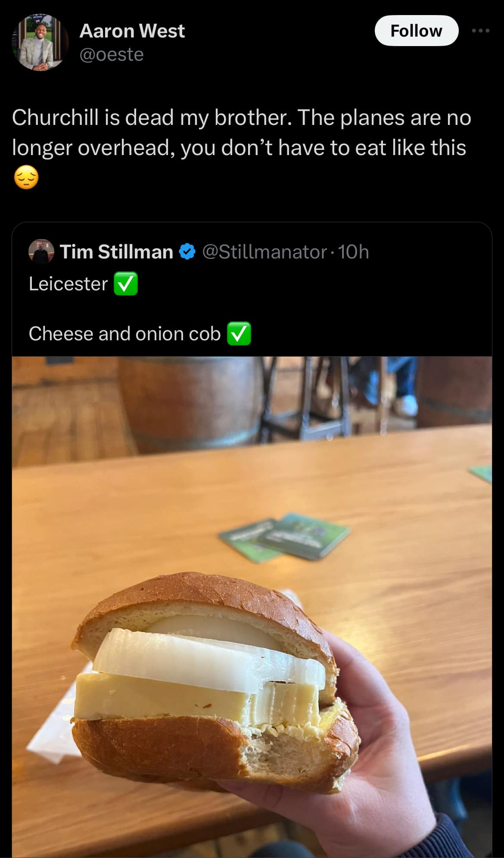Click the Tim Stillman name in quoted post
The image size is (504, 858).
116,252
